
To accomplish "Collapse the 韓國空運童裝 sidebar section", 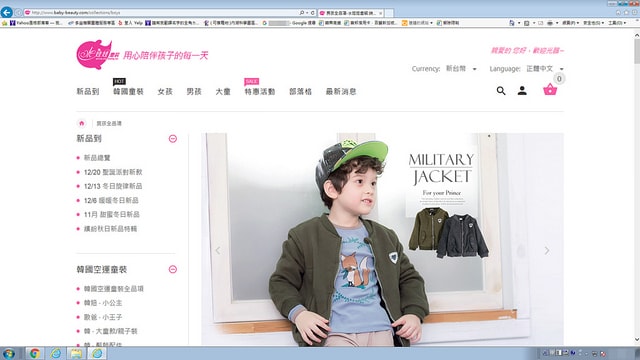I will 173,269.
